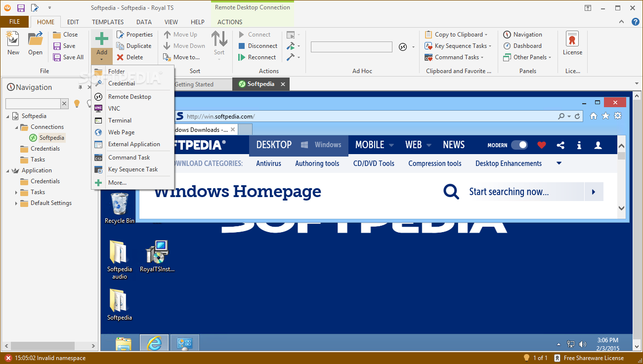The image size is (643, 364).
Task: Click the quick access edit properties icon
Action: click(35, 8)
